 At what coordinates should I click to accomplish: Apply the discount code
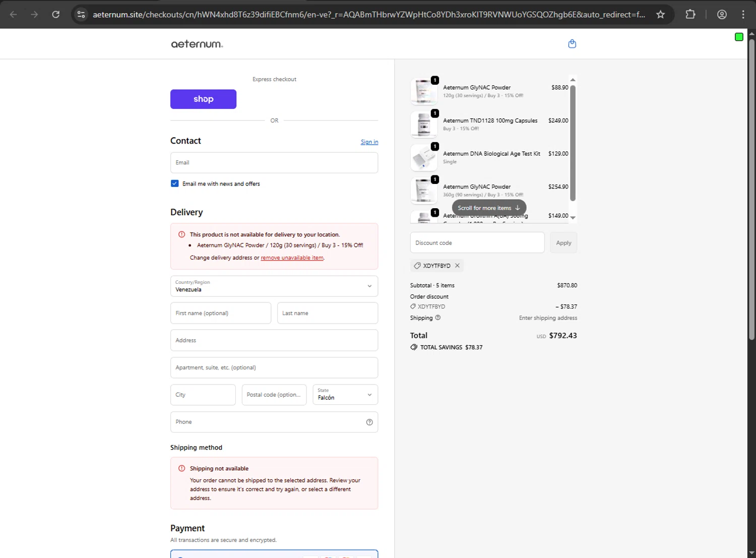563,243
